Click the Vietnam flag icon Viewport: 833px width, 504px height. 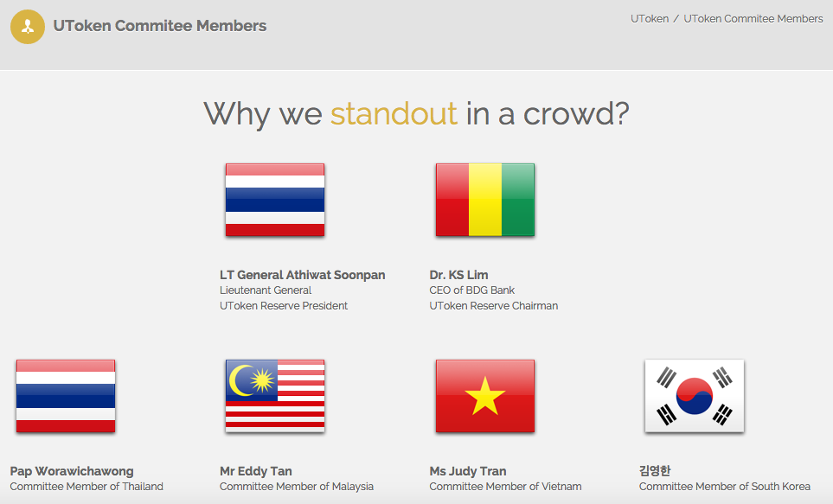click(x=484, y=396)
